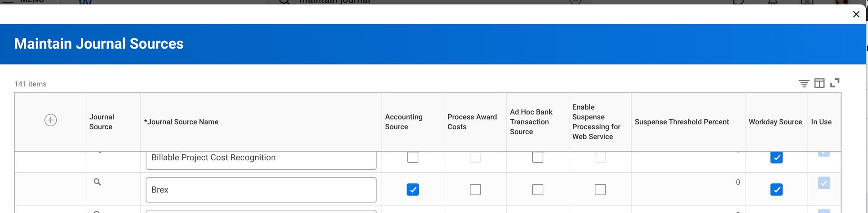Click the magnifier icon in Brex row
The image size is (868, 213).
click(x=97, y=182)
